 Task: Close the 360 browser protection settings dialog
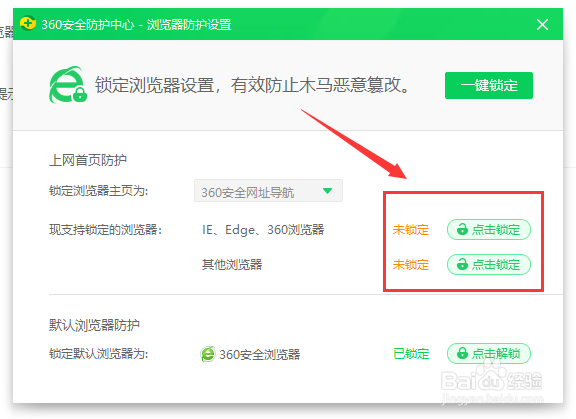pyautogui.click(x=542, y=25)
